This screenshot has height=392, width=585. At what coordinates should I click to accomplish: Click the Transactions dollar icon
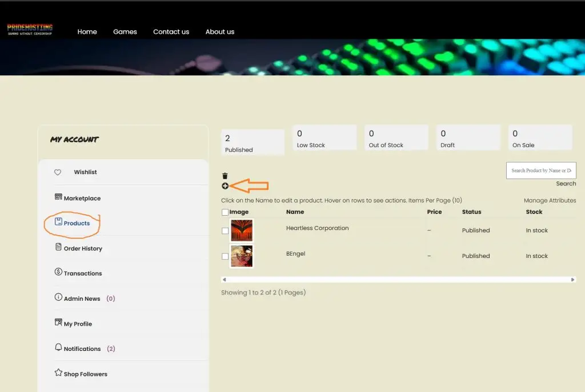58,272
